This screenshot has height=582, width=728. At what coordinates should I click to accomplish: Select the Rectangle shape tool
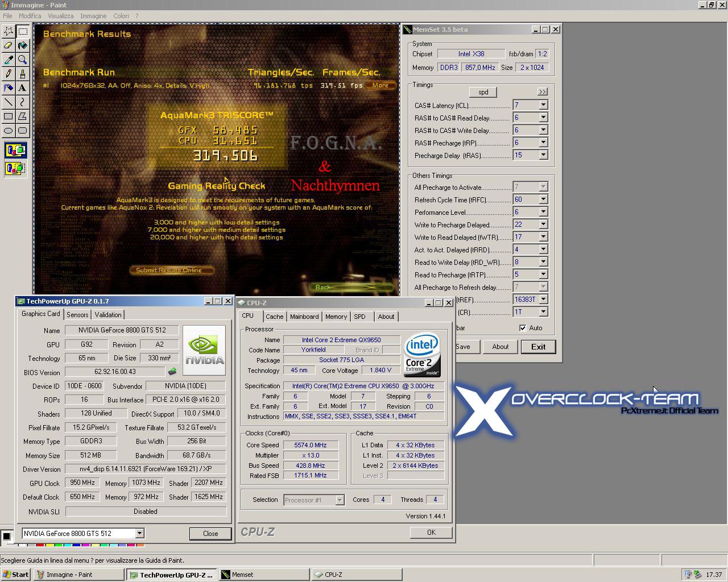pos(9,117)
